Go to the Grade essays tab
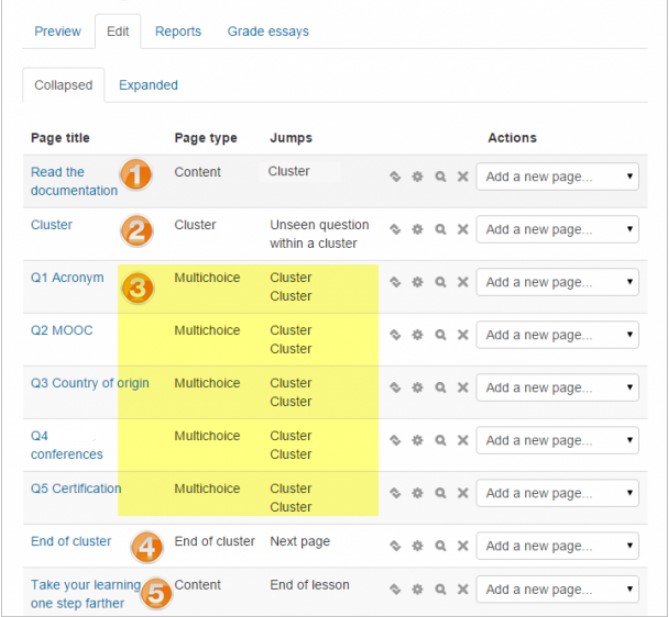 coord(267,32)
